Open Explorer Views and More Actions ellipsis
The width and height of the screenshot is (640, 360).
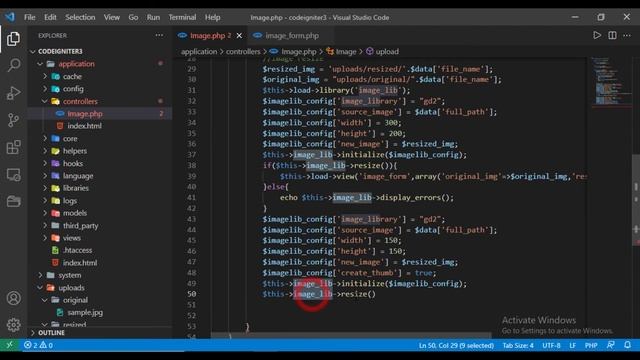point(159,36)
